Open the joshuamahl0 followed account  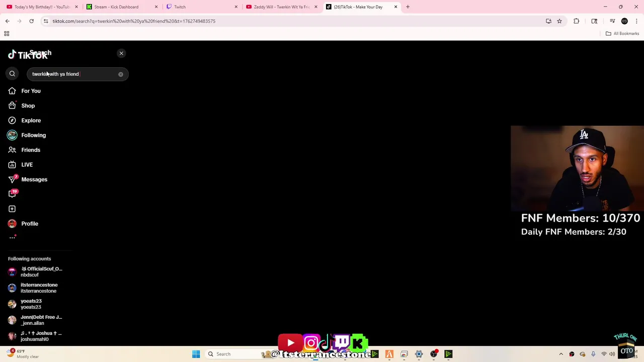click(x=35, y=336)
